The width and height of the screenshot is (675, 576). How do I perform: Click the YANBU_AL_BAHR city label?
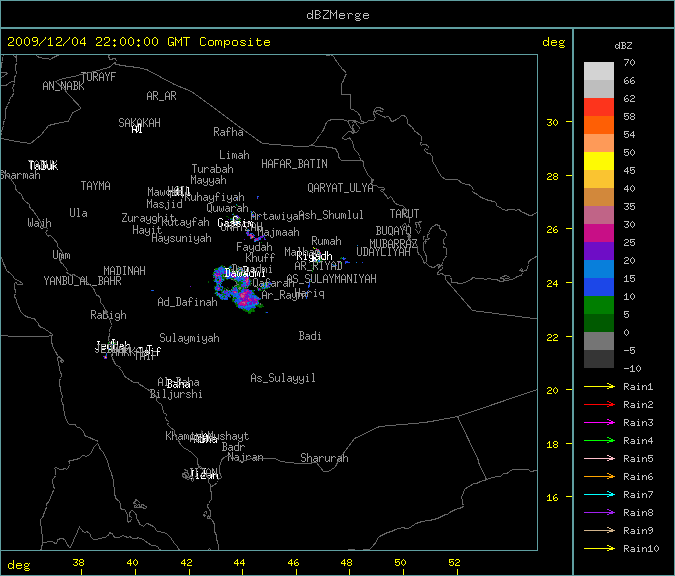point(83,281)
